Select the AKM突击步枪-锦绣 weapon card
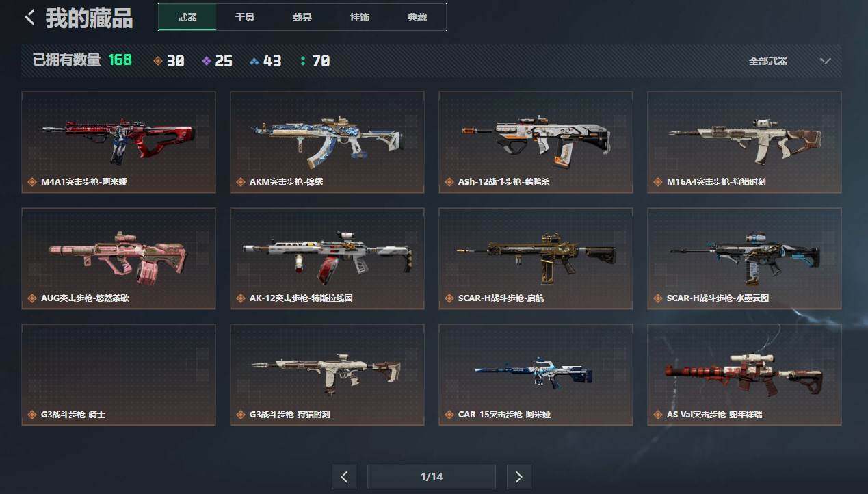 click(x=327, y=142)
